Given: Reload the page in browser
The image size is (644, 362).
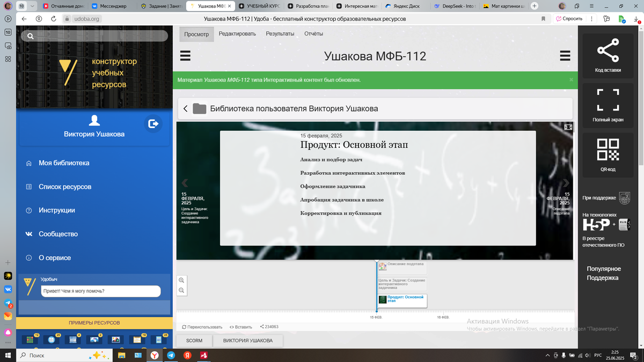Looking at the screenshot, I should pyautogui.click(x=54, y=18).
